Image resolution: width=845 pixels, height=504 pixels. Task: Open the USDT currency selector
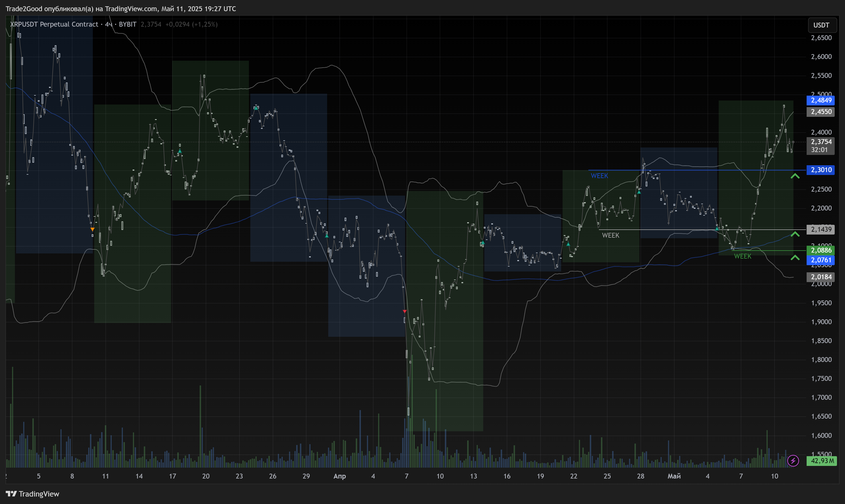point(821,25)
